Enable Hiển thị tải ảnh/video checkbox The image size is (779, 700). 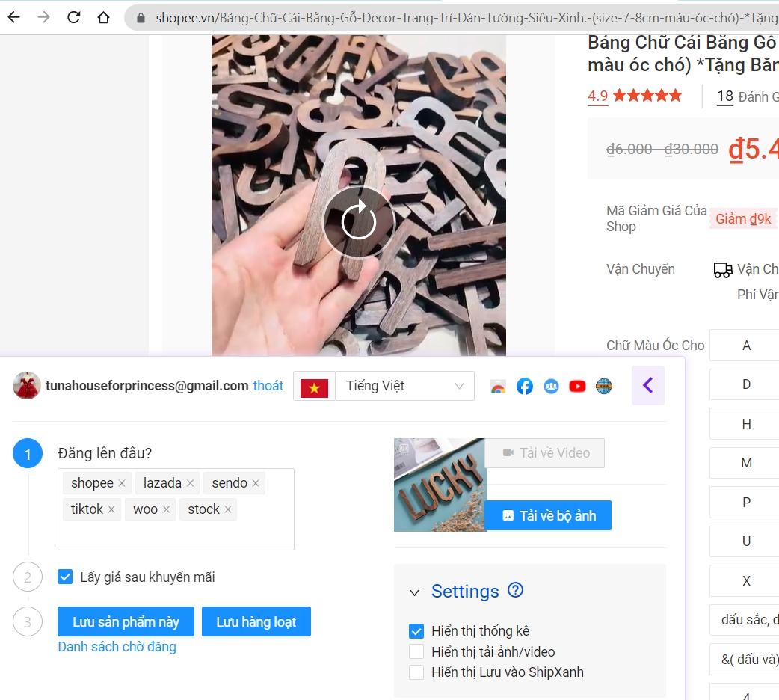point(416,651)
